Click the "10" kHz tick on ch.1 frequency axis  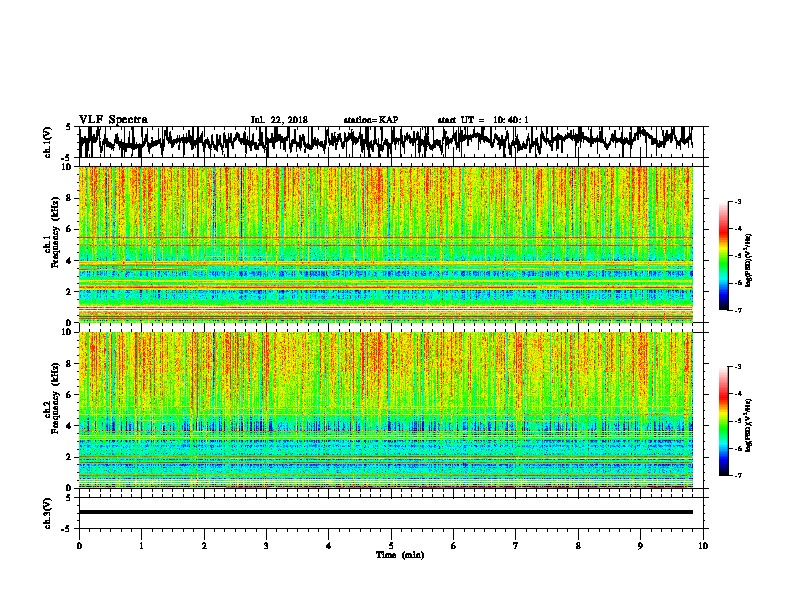pyautogui.click(x=68, y=167)
